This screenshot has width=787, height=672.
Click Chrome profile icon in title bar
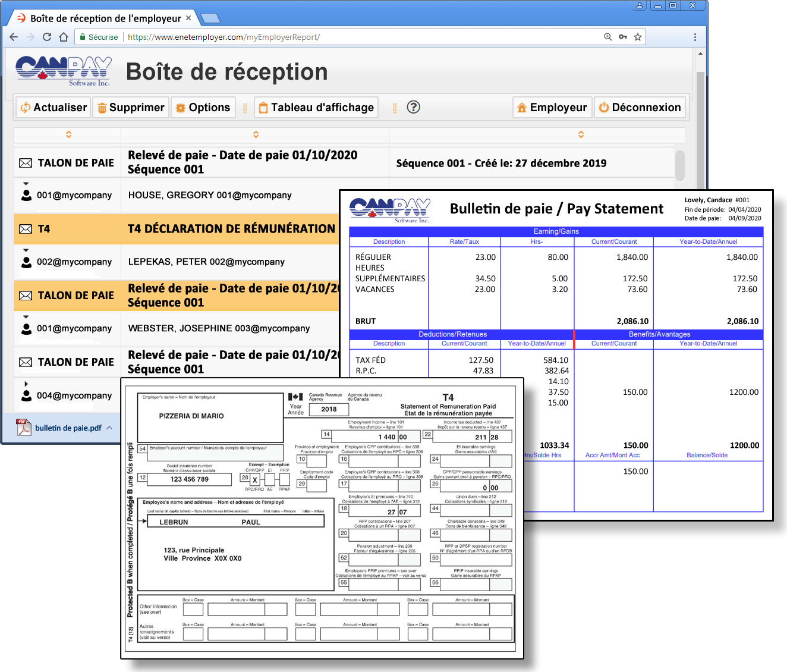639,5
